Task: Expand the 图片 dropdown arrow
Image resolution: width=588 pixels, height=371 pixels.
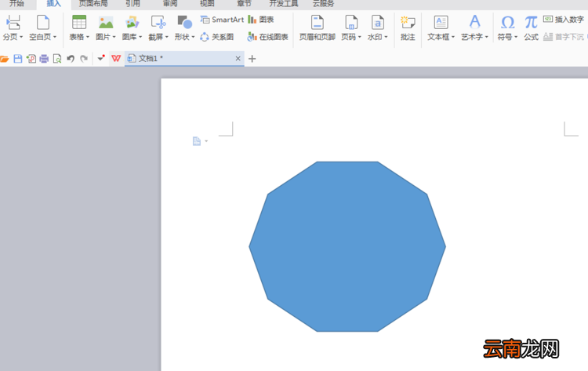Action: pyautogui.click(x=114, y=37)
